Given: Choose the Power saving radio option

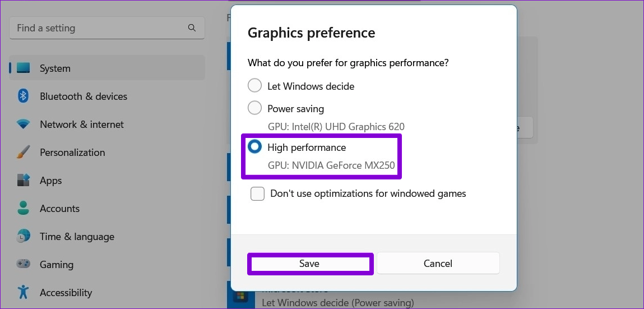Looking at the screenshot, I should pos(254,108).
